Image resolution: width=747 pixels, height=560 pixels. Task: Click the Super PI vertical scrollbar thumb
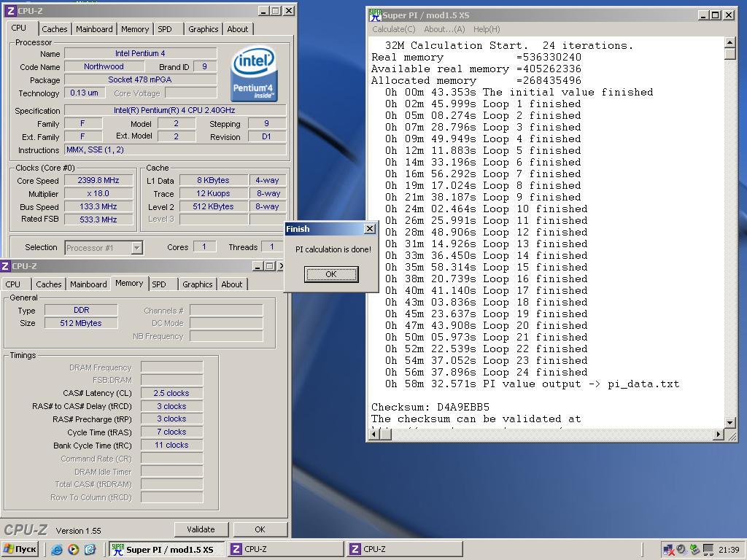729,54
